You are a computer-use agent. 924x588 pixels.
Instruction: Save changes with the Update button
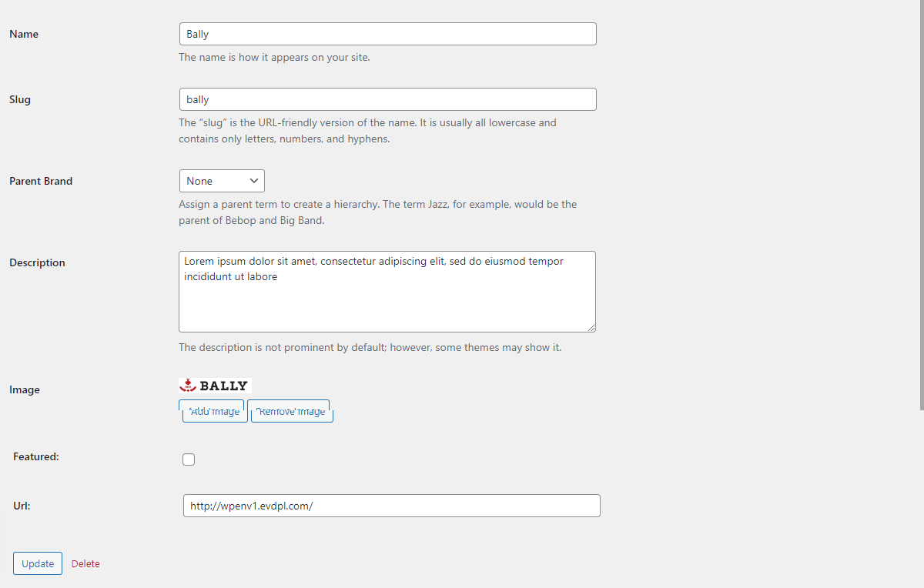pos(38,563)
